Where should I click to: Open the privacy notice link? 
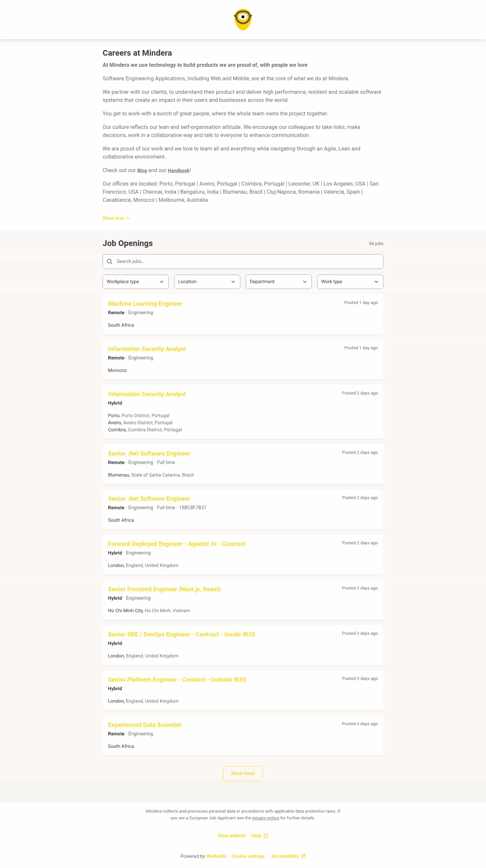(266, 818)
